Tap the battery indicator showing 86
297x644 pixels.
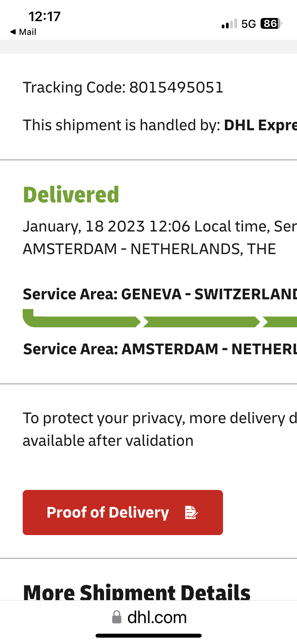coord(271,24)
